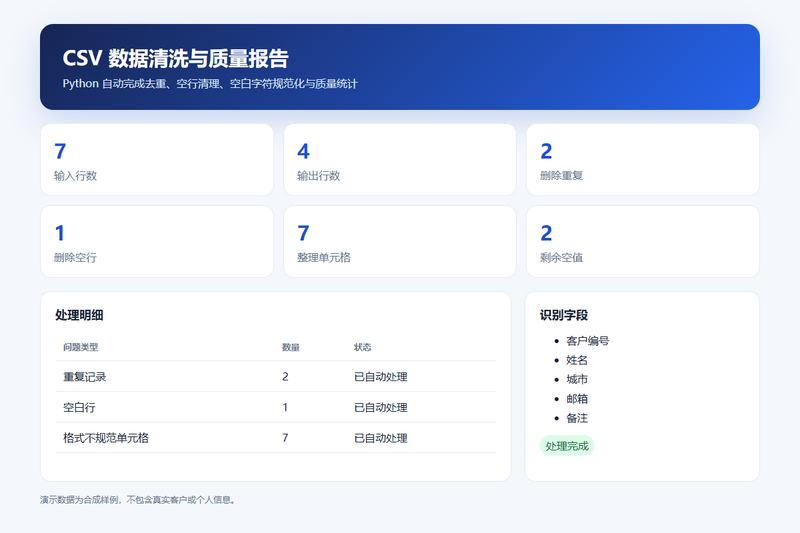
Task: Select the "城市" field list item
Action: [577, 379]
